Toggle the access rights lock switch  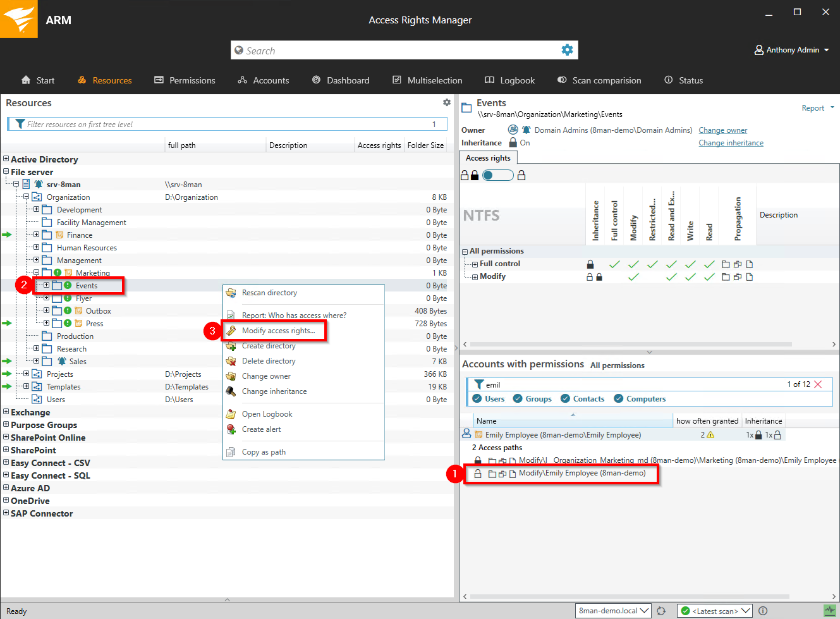(x=497, y=175)
